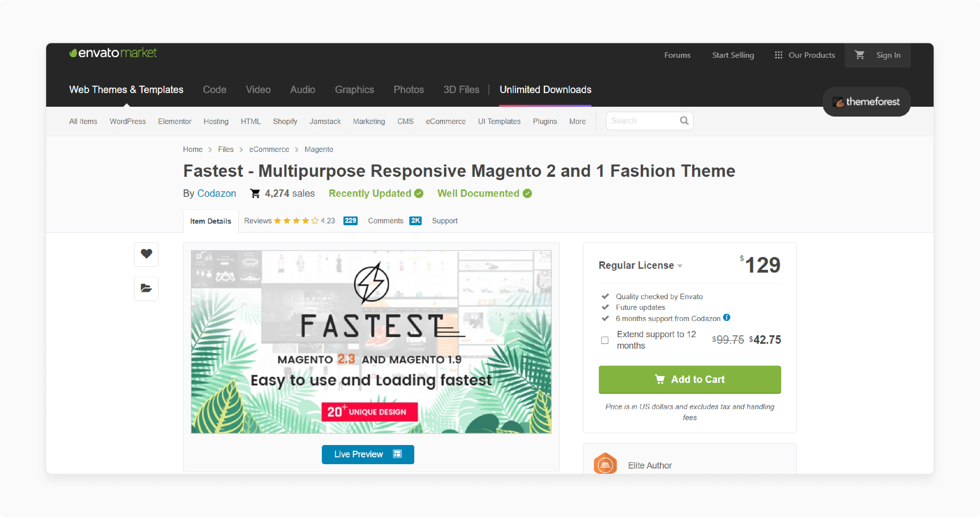This screenshot has width=980, height=517.
Task: Select HTML category
Action: [x=250, y=122]
